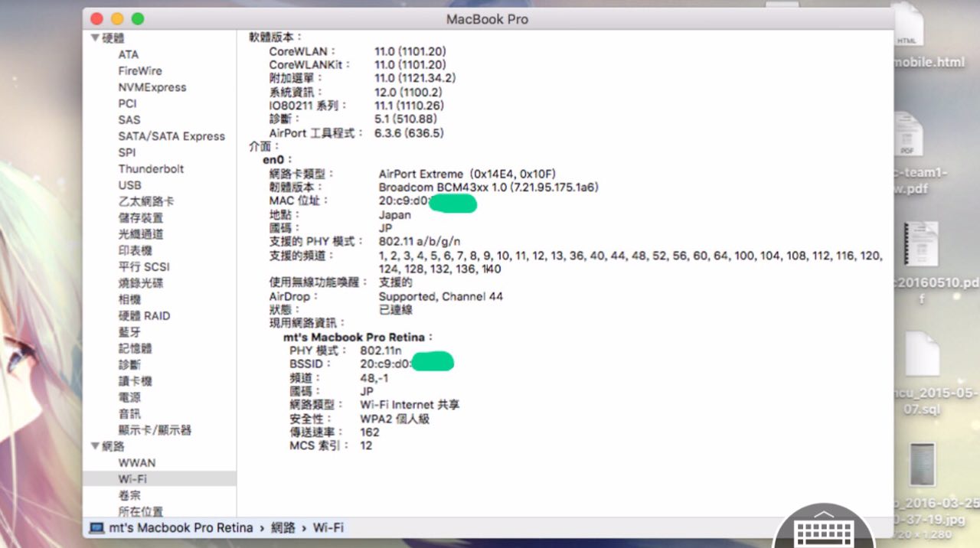980x548 pixels.
Task: Collapse the 硬體 hardware tree section
Action: (95, 38)
